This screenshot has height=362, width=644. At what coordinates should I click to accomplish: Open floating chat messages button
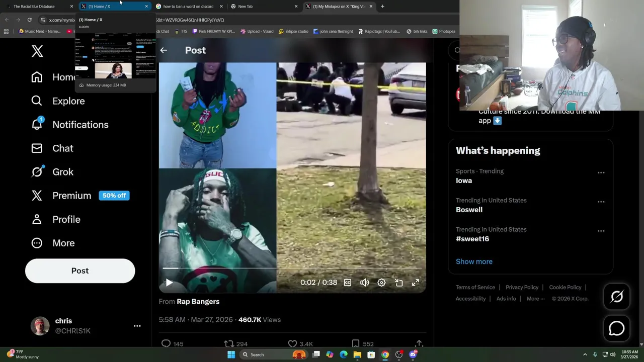617,328
